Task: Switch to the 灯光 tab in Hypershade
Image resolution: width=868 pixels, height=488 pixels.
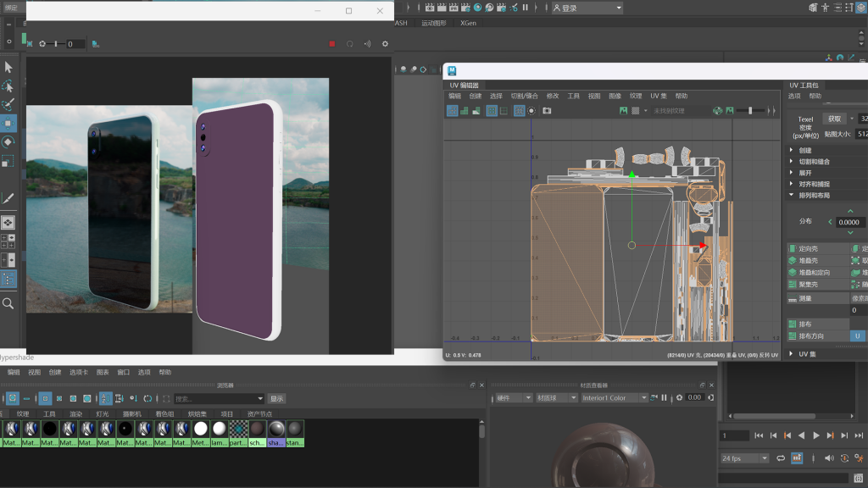Action: coord(103,413)
